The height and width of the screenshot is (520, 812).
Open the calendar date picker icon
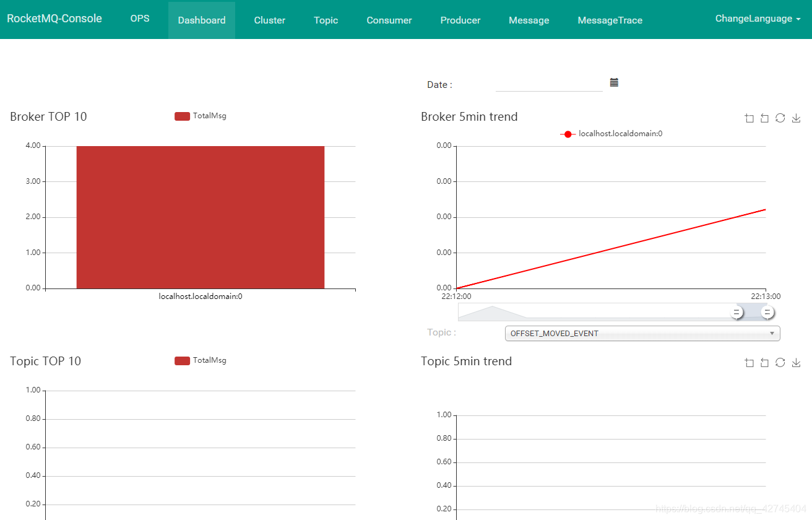tap(614, 82)
